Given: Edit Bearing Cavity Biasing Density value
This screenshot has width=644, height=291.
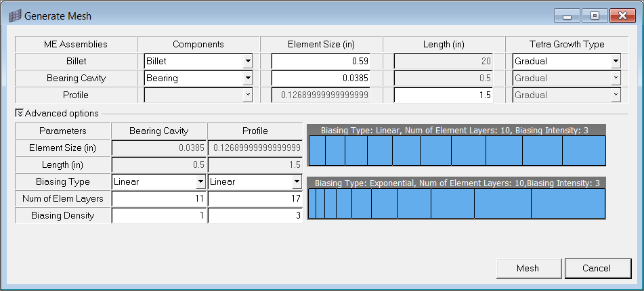Looking at the screenshot, I should pos(159,216).
